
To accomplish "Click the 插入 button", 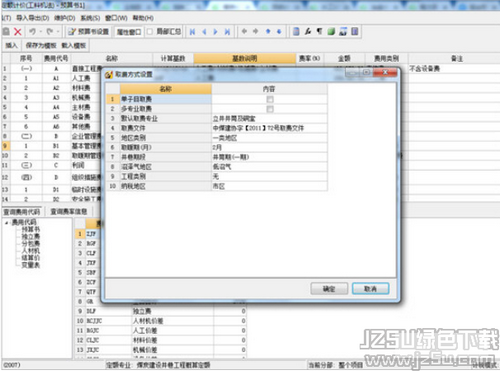I will tap(11, 45).
